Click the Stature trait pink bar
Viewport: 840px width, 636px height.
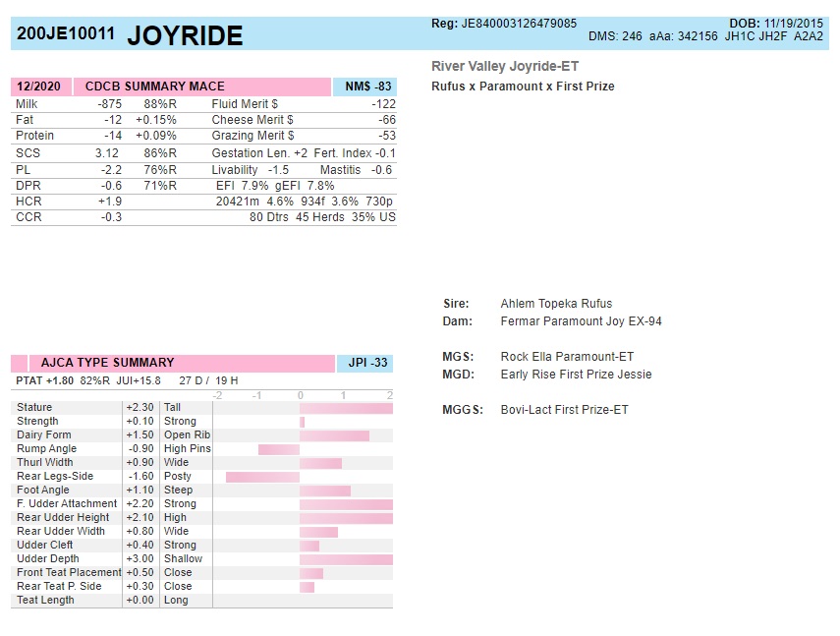(346, 408)
